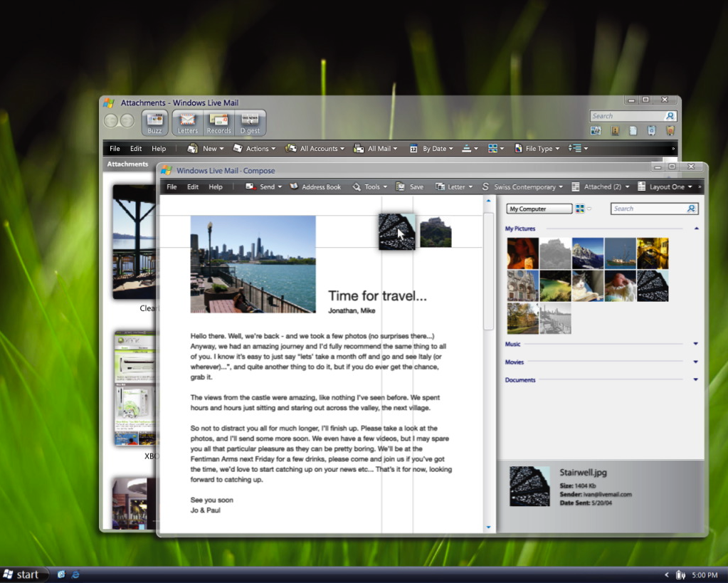
Task: Click the orange shield icon below Attachments search
Action: 670,130
